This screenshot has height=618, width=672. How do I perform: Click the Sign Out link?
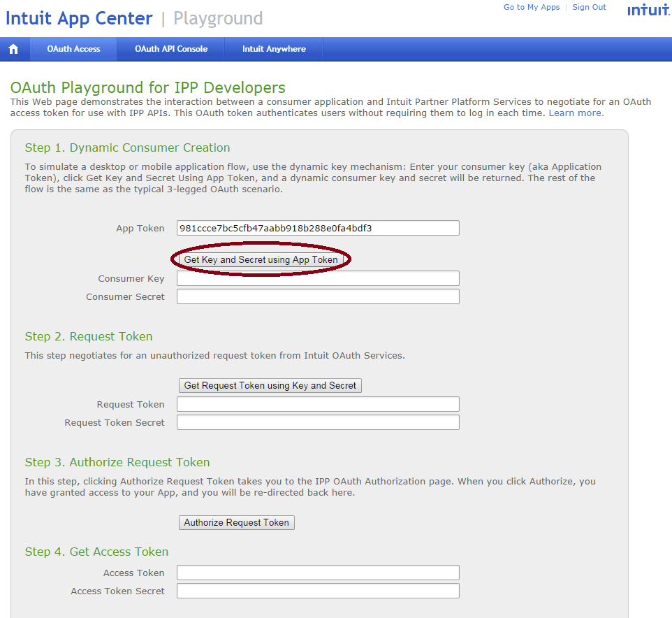pyautogui.click(x=589, y=7)
